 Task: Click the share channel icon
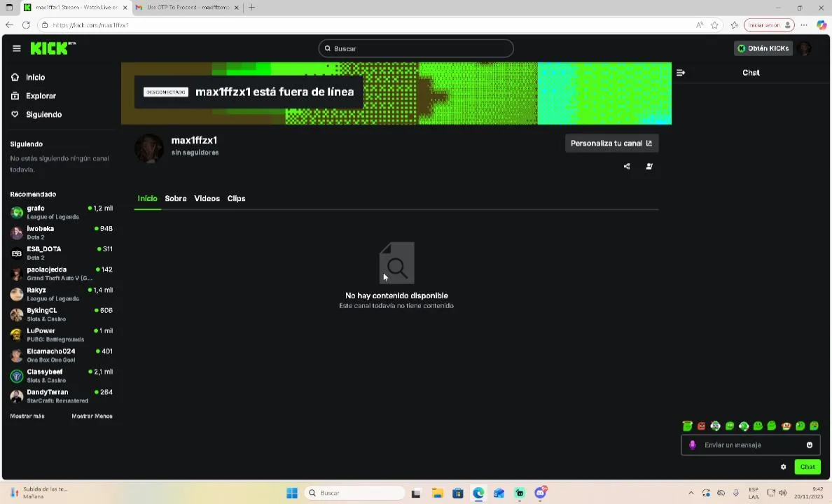pyautogui.click(x=627, y=166)
